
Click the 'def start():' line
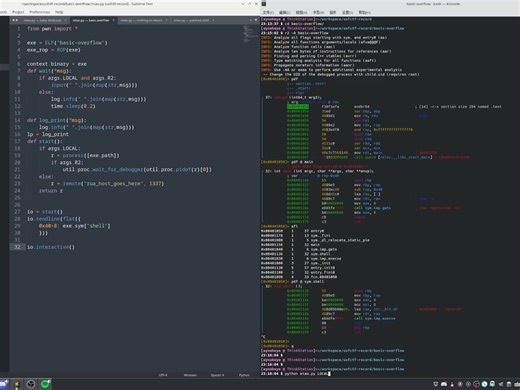pos(45,141)
